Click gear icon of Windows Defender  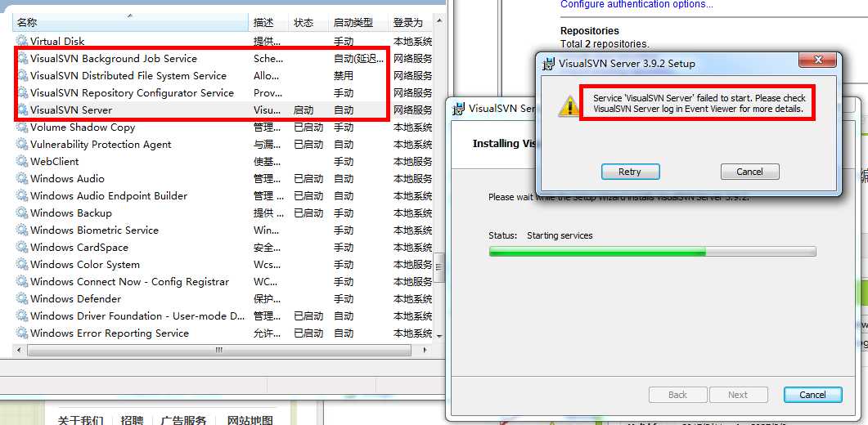[x=22, y=298]
